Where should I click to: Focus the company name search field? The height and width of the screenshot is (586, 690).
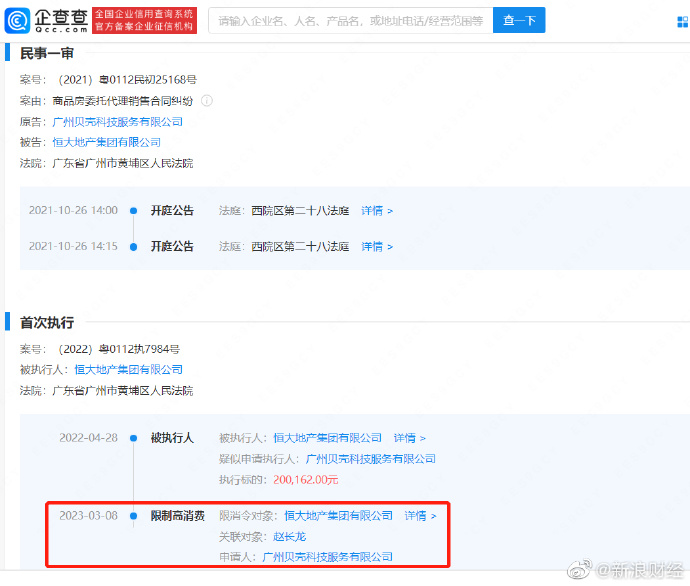click(x=350, y=20)
